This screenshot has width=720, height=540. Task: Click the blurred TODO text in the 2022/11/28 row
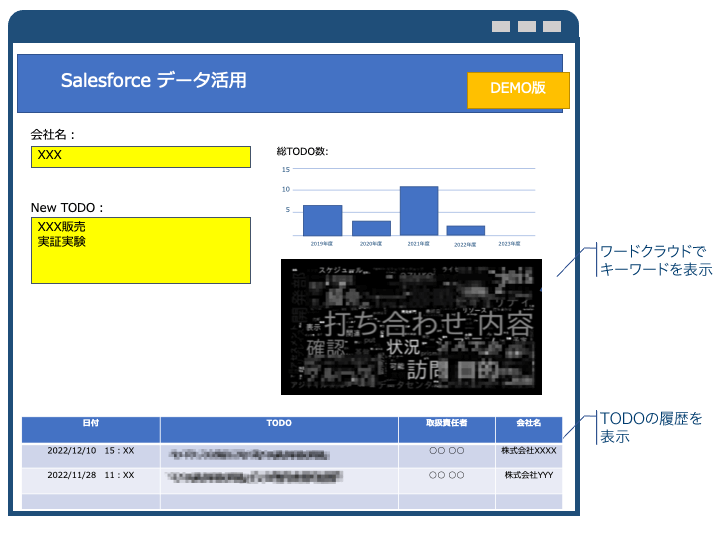pos(256,477)
